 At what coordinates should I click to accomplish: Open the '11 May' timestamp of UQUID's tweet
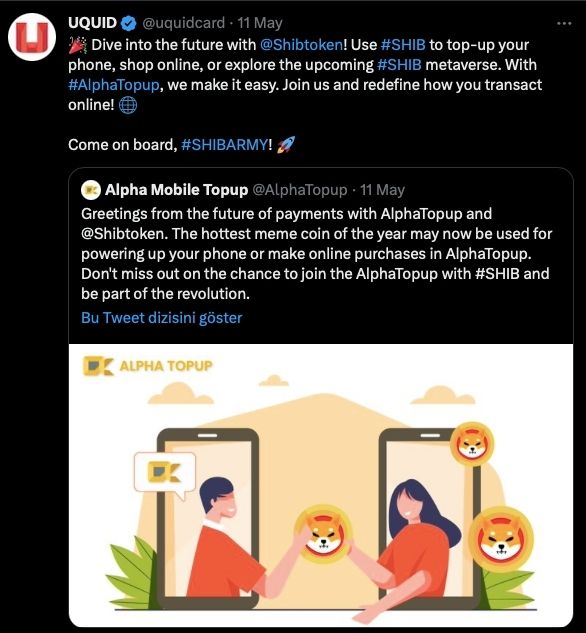(x=260, y=23)
